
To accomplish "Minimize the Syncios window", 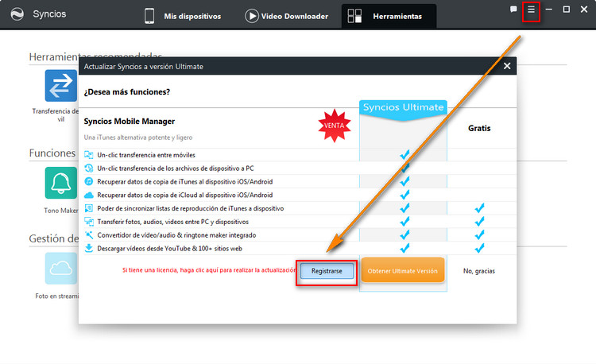I will point(549,9).
